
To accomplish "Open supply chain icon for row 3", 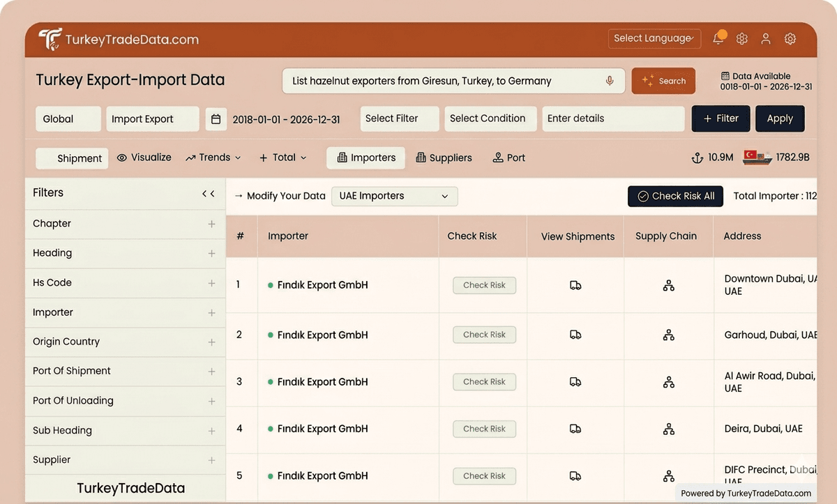I will (668, 382).
